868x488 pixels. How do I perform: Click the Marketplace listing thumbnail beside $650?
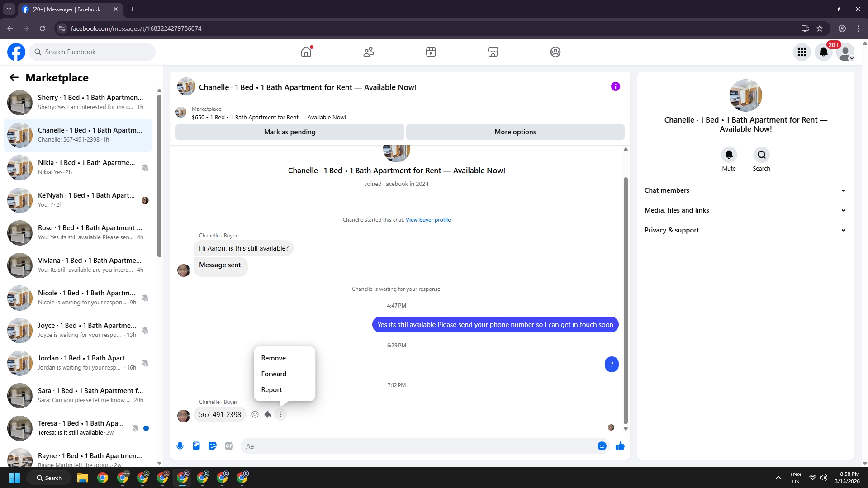pos(181,113)
